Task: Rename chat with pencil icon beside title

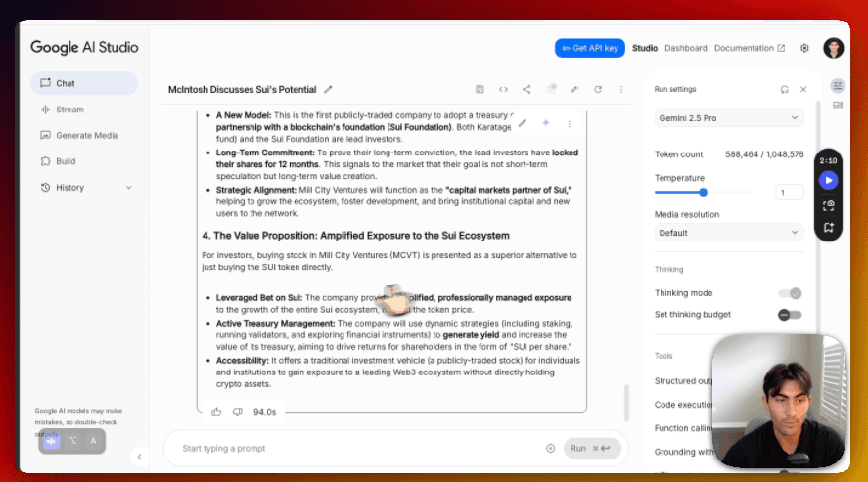Action: pos(329,89)
